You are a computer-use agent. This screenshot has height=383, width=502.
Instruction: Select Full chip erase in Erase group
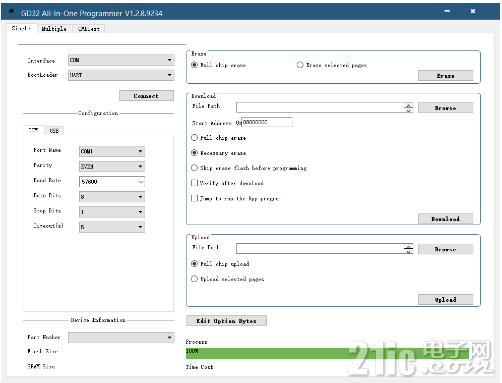219,65
